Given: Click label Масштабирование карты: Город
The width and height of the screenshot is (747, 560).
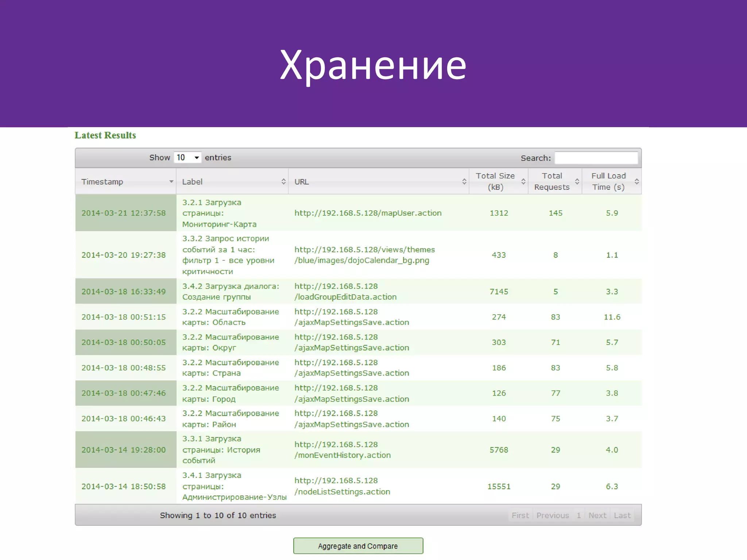Looking at the screenshot, I should tap(231, 393).
